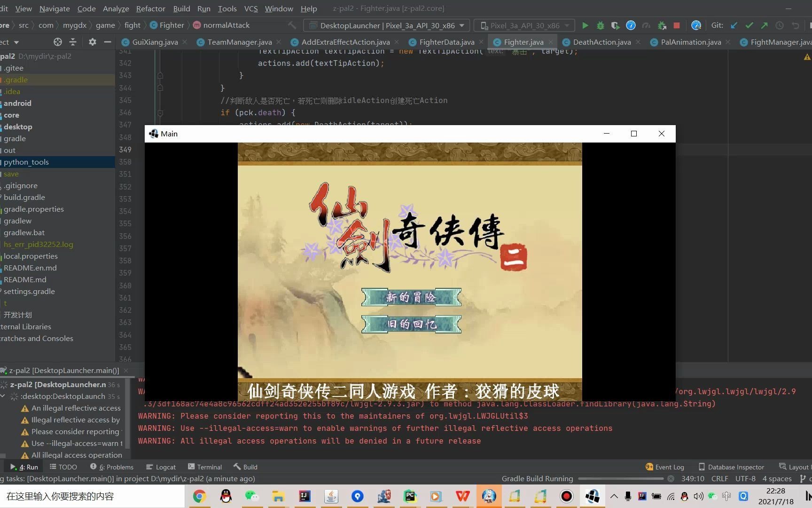This screenshot has width=812, height=508.
Task: Click the volume icon in system tray
Action: point(698,496)
